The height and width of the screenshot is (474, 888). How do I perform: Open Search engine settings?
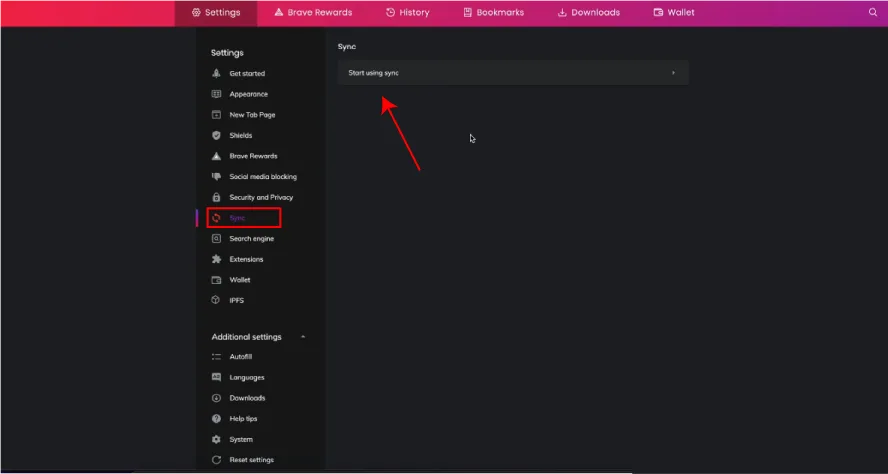tap(251, 239)
